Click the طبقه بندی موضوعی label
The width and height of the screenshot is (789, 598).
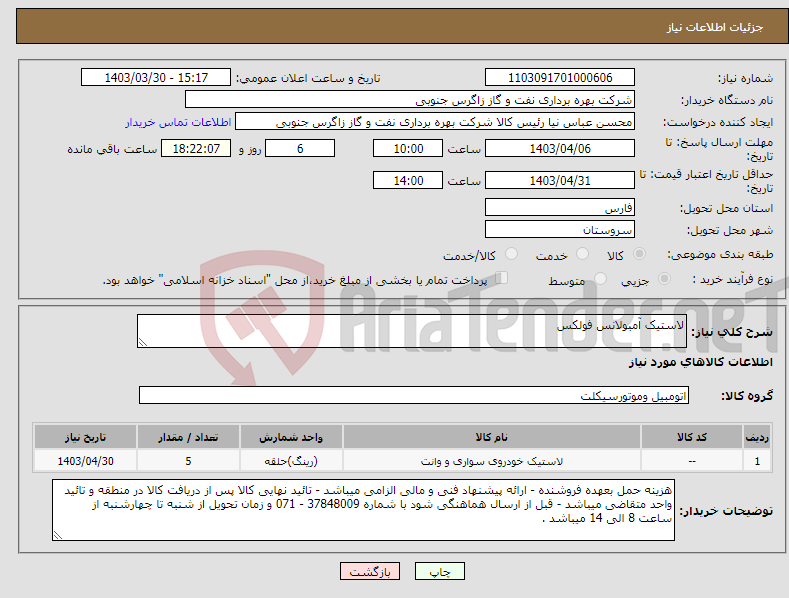pos(720,255)
